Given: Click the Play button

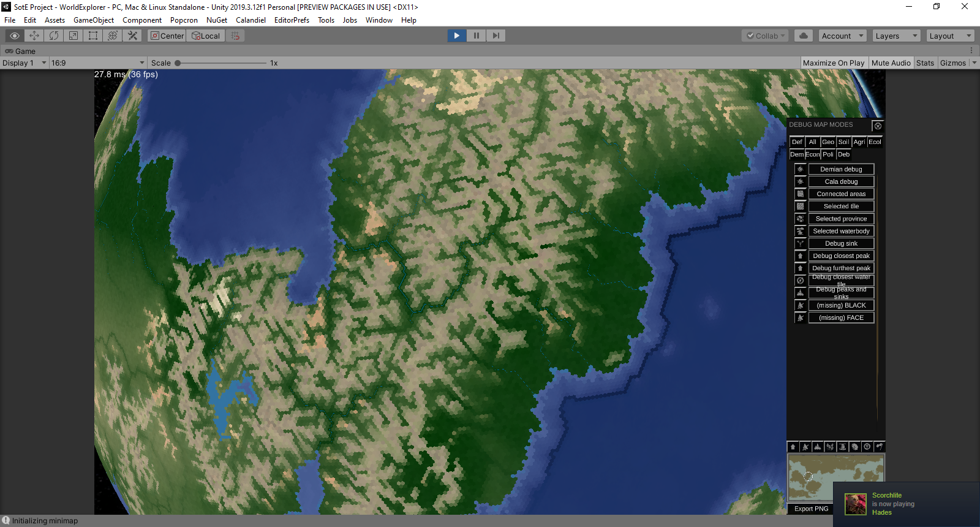Looking at the screenshot, I should (x=457, y=36).
